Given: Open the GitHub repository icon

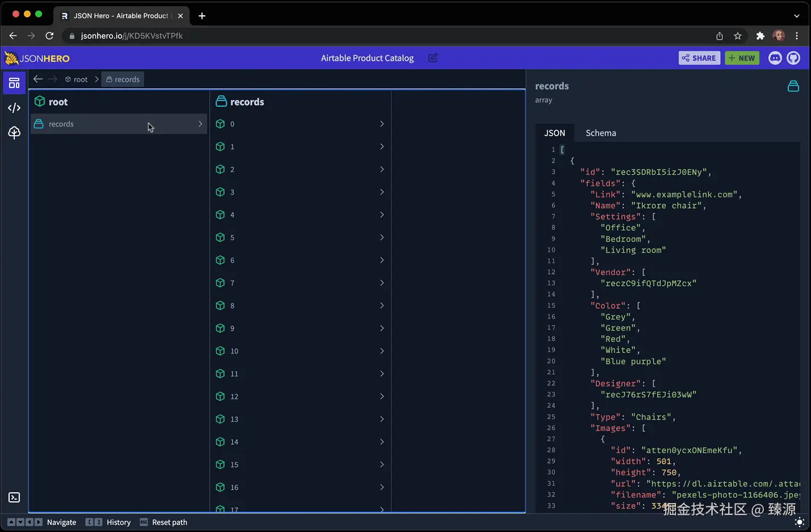Looking at the screenshot, I should pos(793,58).
